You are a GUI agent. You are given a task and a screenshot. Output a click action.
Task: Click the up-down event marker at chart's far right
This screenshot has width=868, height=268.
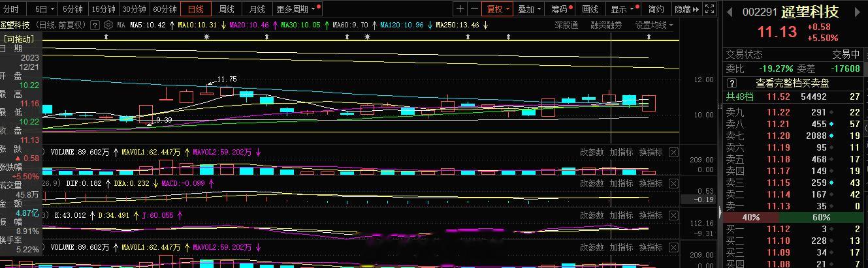coord(649,37)
